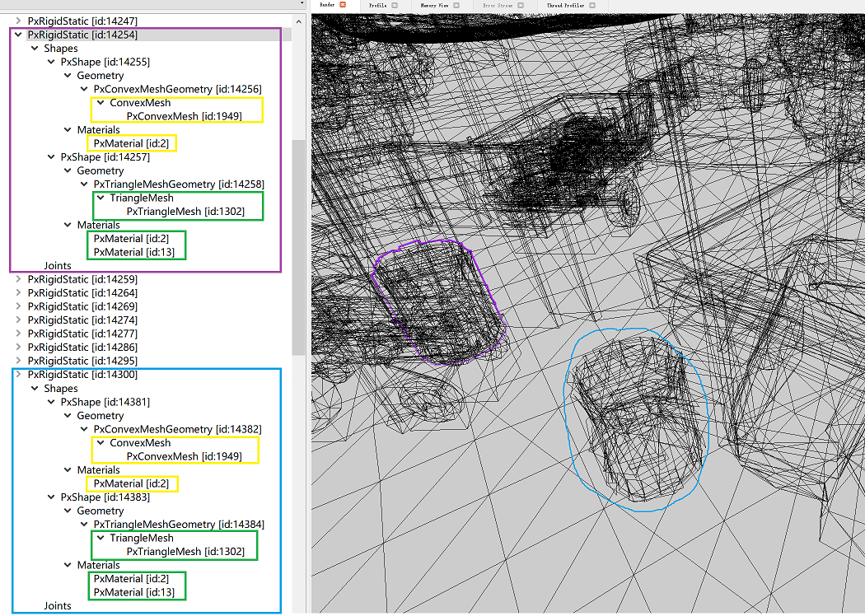The height and width of the screenshot is (616, 865).
Task: Click the tree panel vertical scrollbar thumb
Action: 298,248
